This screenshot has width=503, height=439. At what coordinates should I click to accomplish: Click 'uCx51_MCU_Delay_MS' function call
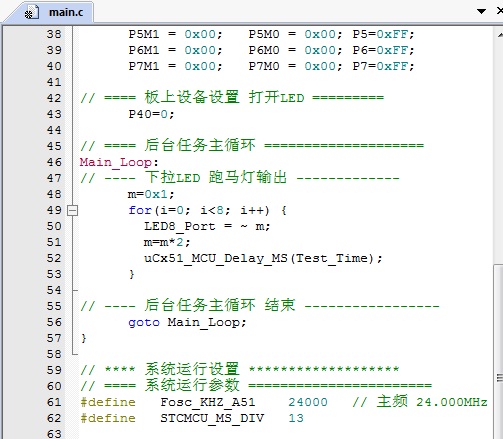point(216,258)
